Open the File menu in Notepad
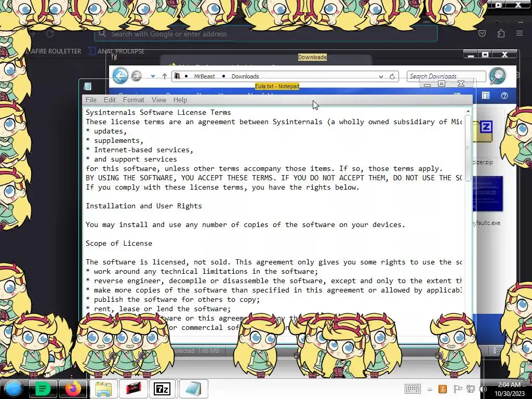The height and width of the screenshot is (399, 532). pos(91,100)
